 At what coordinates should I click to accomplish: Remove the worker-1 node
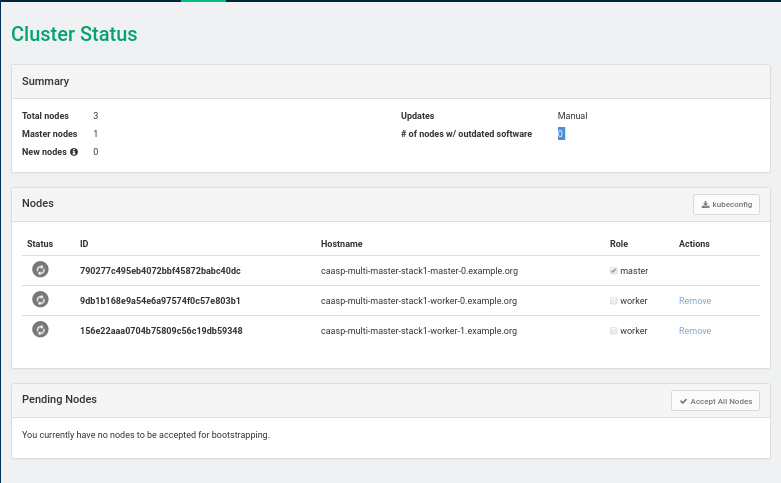pos(695,331)
